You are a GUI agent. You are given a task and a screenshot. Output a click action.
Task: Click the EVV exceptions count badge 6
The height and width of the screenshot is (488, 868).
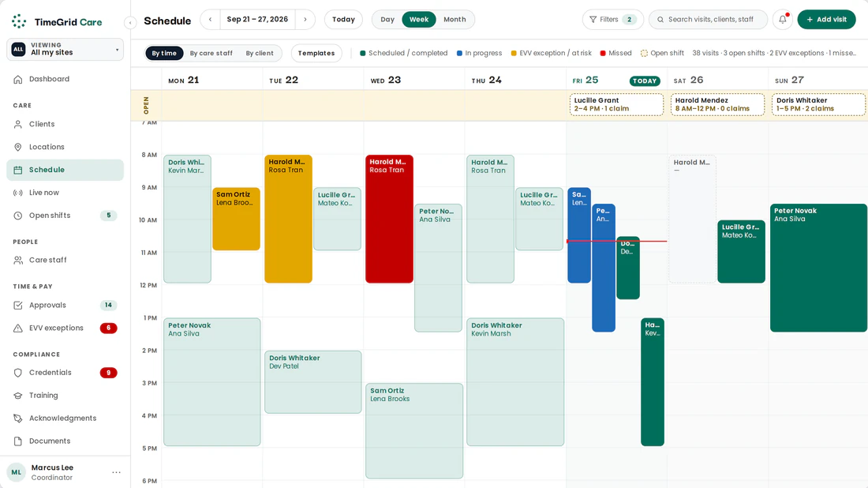click(109, 328)
